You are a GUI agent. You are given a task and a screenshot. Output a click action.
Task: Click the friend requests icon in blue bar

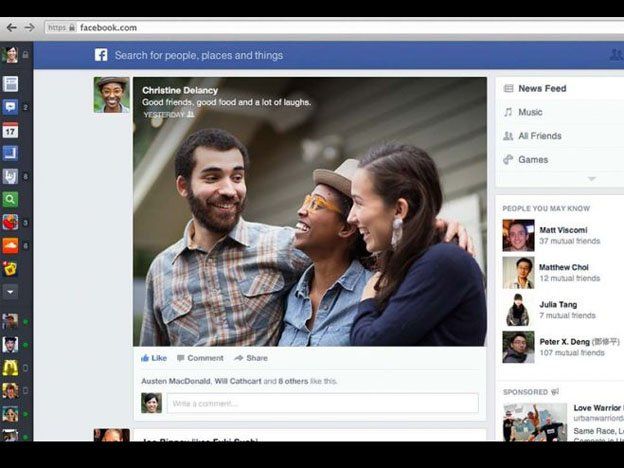tap(616, 55)
